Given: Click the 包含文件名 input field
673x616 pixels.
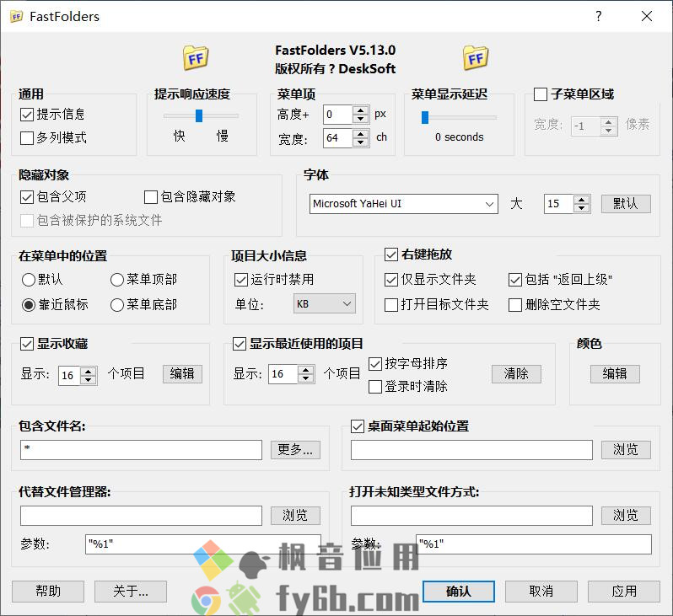Looking at the screenshot, I should (x=141, y=450).
